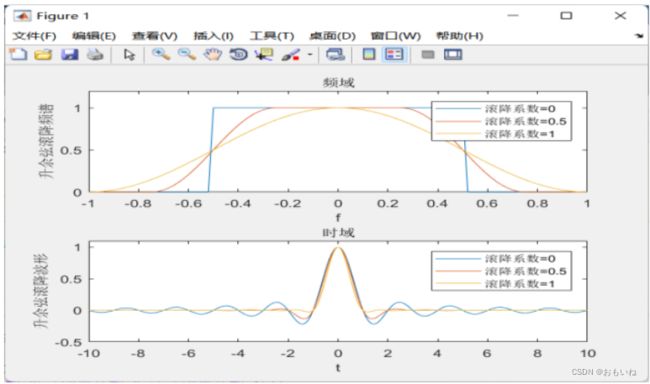The height and width of the screenshot is (384, 650).
Task: Minimize the Figure 1 window
Action: (x=513, y=16)
